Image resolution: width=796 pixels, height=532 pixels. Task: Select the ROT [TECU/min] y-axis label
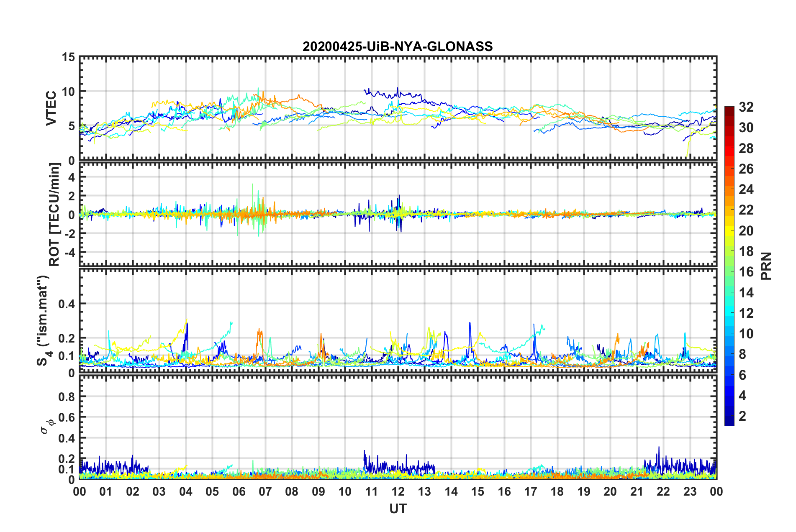[x=54, y=215]
